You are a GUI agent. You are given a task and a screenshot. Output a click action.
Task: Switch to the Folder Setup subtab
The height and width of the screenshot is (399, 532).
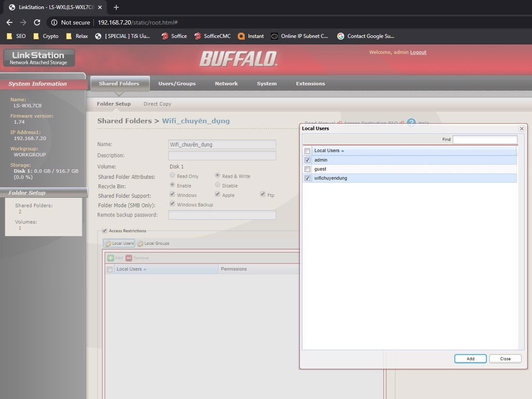[x=114, y=104]
